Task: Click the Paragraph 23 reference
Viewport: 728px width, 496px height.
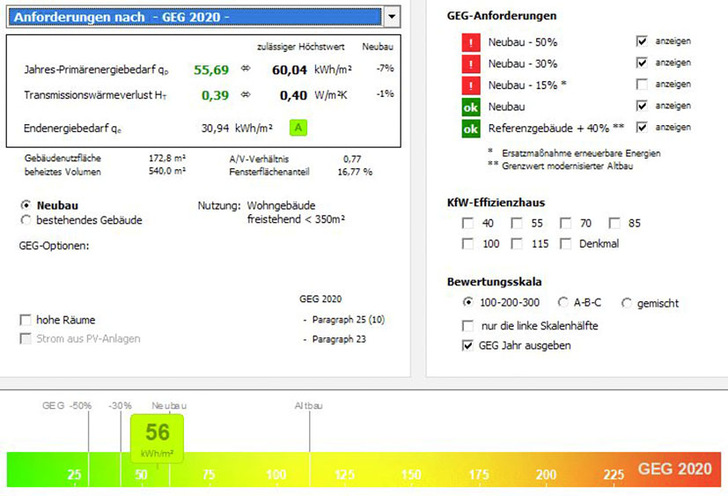Action: (x=333, y=339)
